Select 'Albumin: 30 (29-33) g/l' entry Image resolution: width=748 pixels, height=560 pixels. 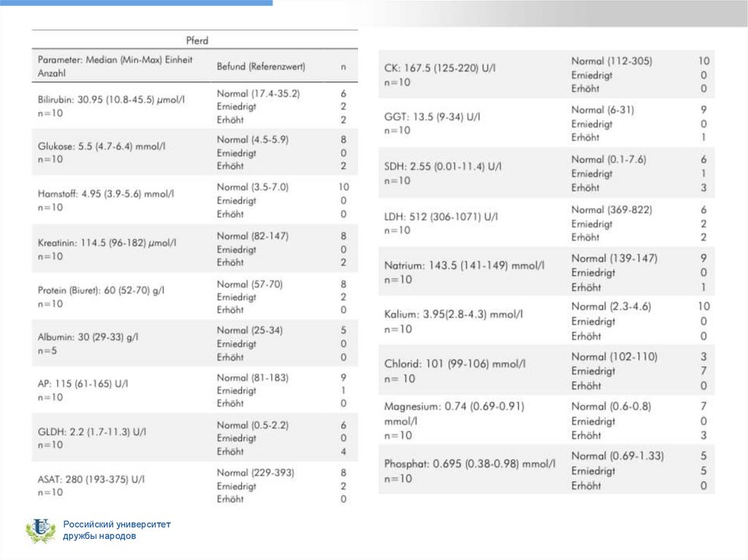tap(88, 337)
